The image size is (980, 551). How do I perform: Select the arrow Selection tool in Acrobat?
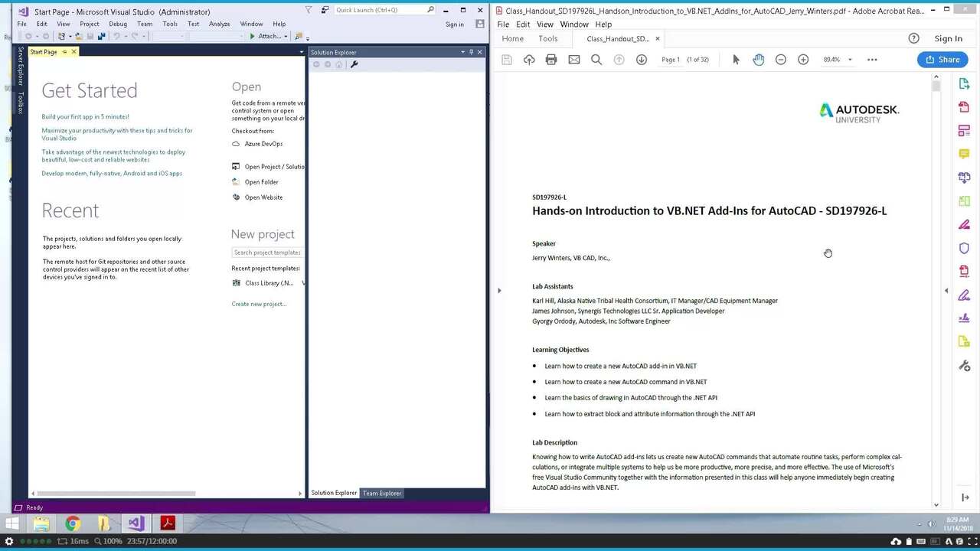736,60
